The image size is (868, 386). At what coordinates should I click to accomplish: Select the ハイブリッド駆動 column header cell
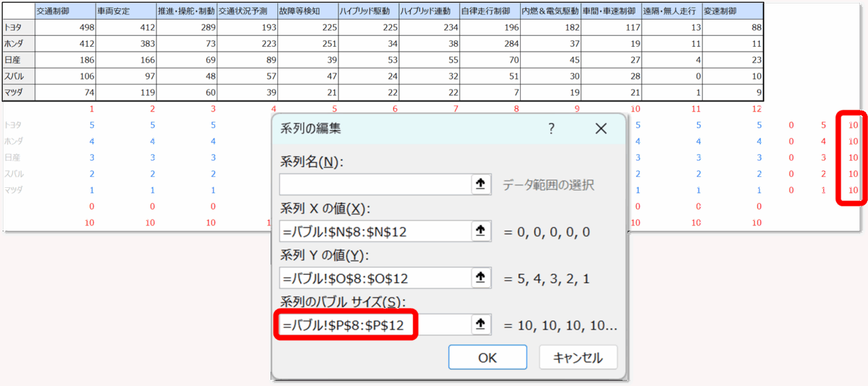368,11
